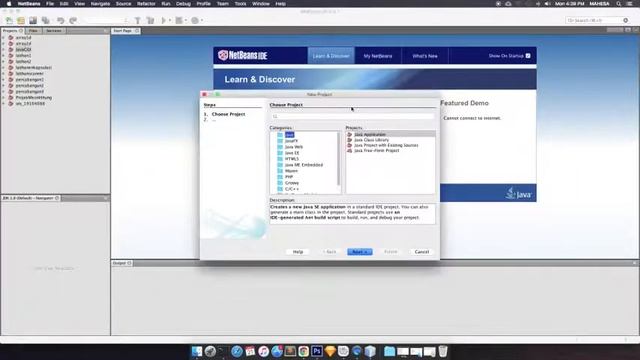
Task: Expand the ProjekMeonthtung project node
Action: pos(4,98)
